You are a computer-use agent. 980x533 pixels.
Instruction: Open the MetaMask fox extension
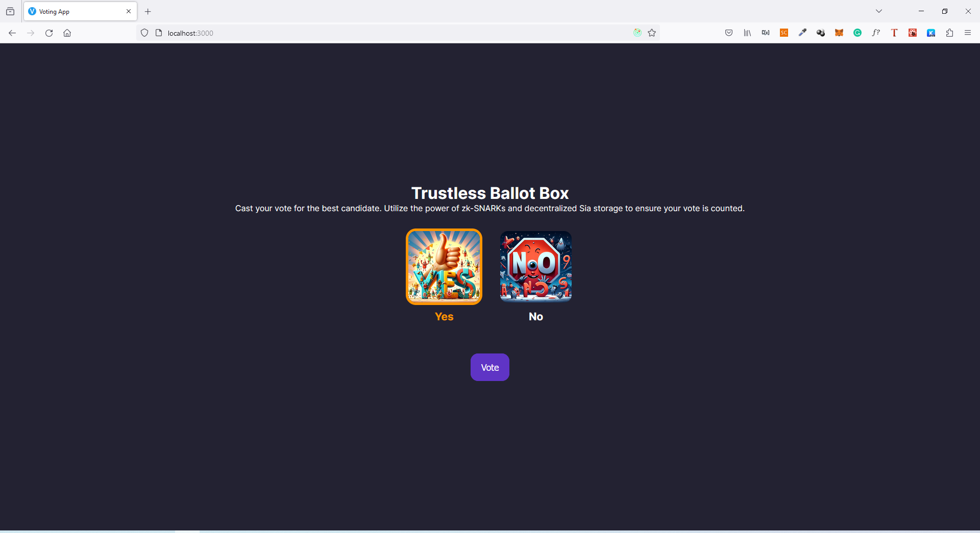coord(839,33)
